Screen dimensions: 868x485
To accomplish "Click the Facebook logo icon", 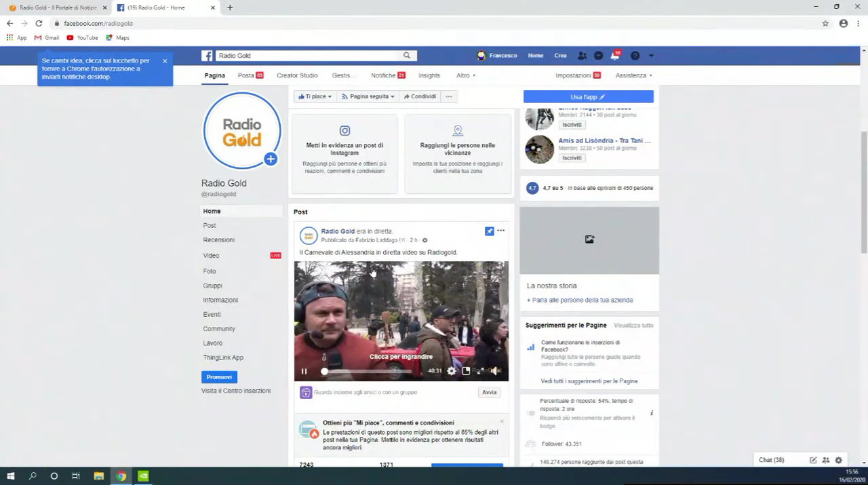I will [x=208, y=56].
